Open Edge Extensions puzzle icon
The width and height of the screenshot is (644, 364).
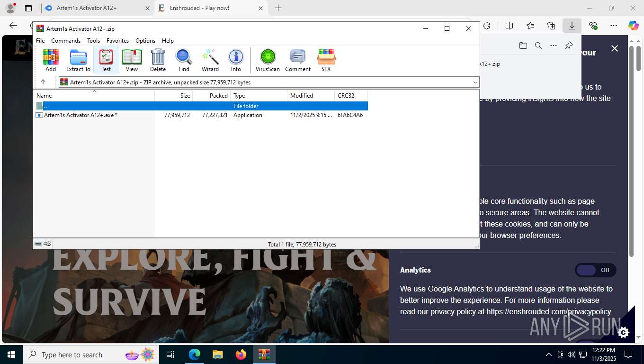click(486, 26)
